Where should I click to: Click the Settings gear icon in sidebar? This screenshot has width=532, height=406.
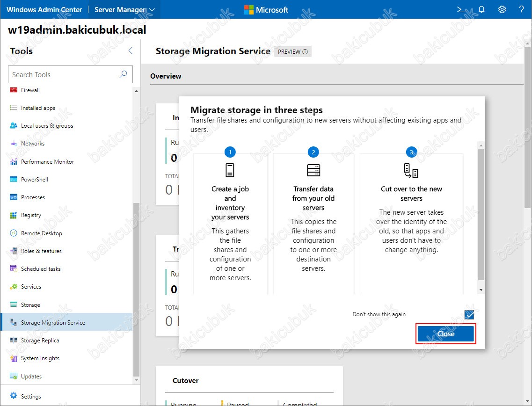pyautogui.click(x=14, y=396)
